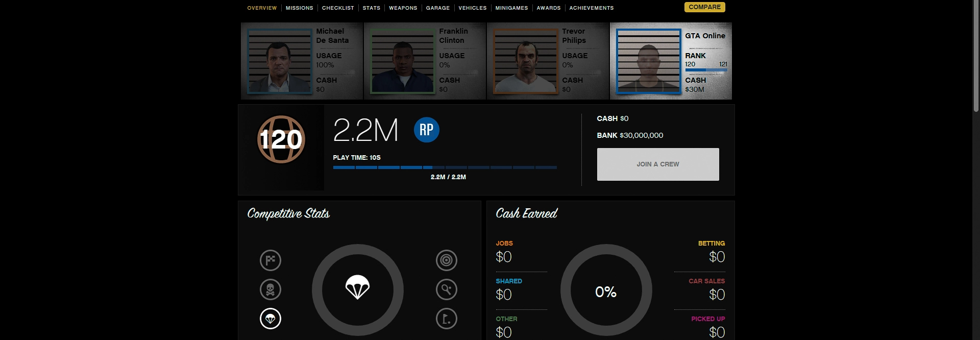980x340 pixels.
Task: Open the Weapons tab
Action: [x=403, y=8]
